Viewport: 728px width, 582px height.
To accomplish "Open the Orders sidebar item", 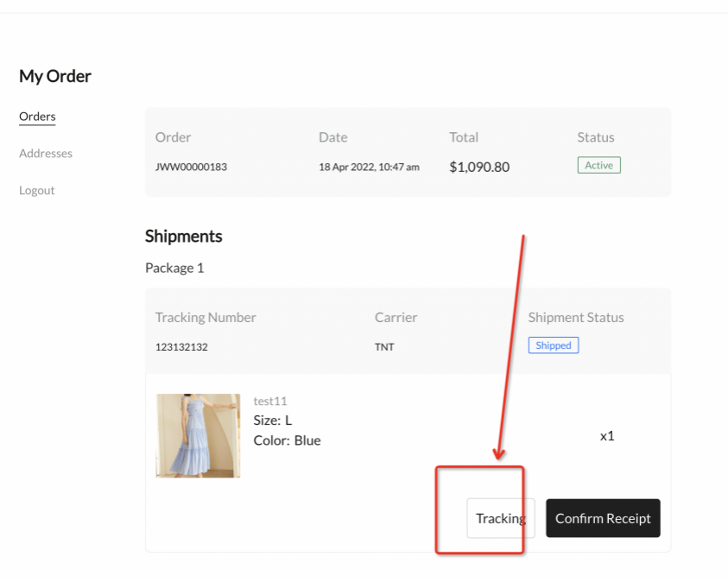I will tap(37, 117).
